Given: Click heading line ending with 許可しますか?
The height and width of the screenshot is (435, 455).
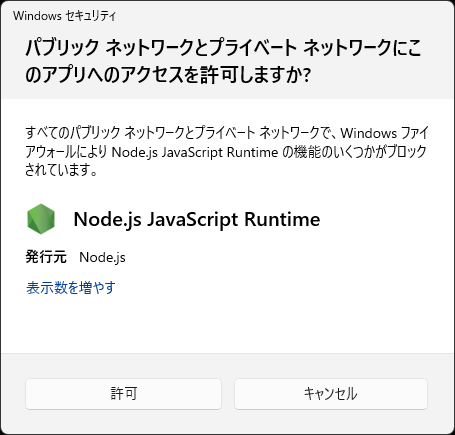Looking at the screenshot, I should [x=168, y=74].
